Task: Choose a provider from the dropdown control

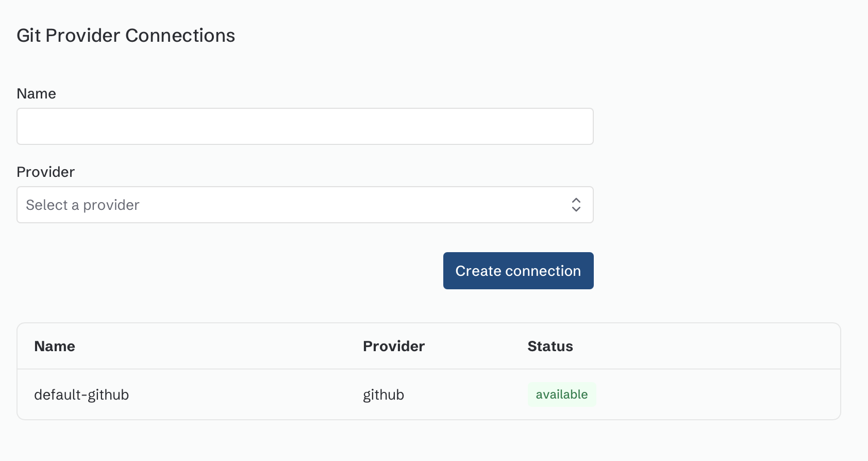Action: click(x=305, y=205)
